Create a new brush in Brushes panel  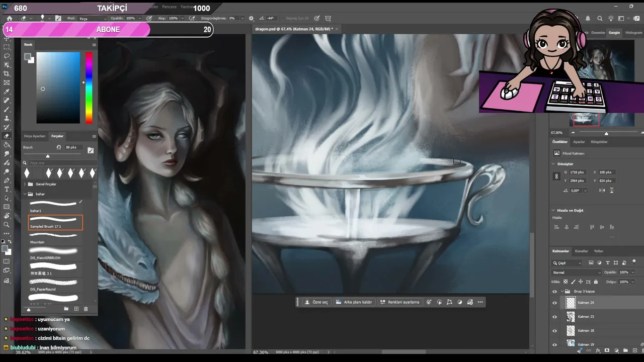click(x=76, y=309)
